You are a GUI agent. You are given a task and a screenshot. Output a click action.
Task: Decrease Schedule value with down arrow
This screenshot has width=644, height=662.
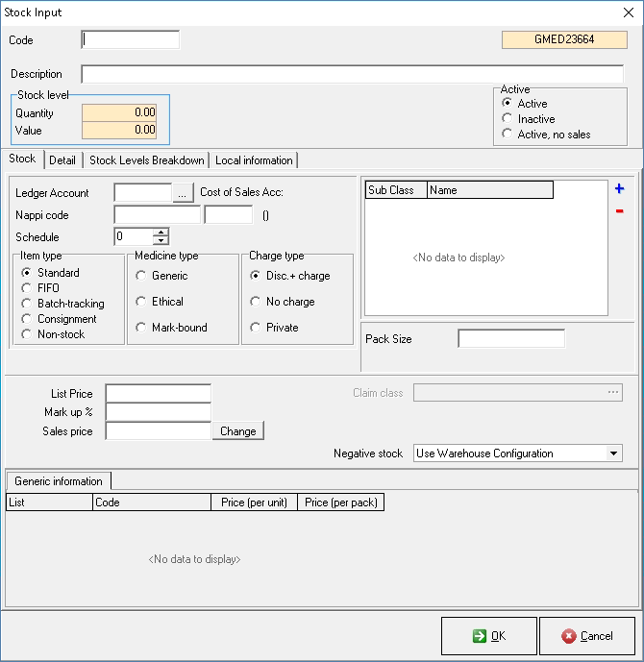161,241
